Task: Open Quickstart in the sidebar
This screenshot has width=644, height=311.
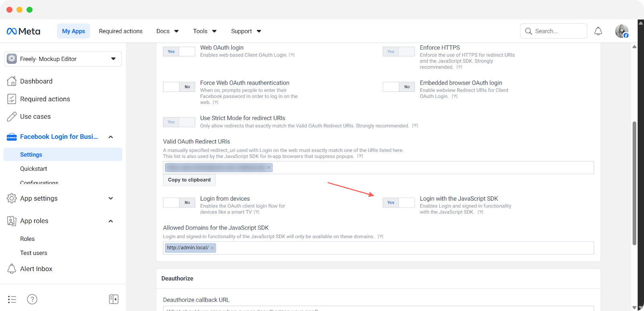Action: (x=33, y=169)
